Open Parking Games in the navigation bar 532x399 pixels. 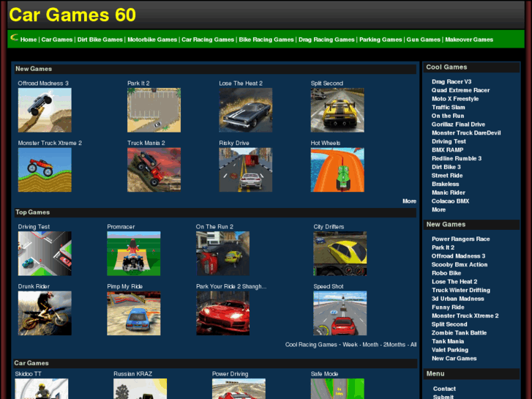click(x=381, y=40)
